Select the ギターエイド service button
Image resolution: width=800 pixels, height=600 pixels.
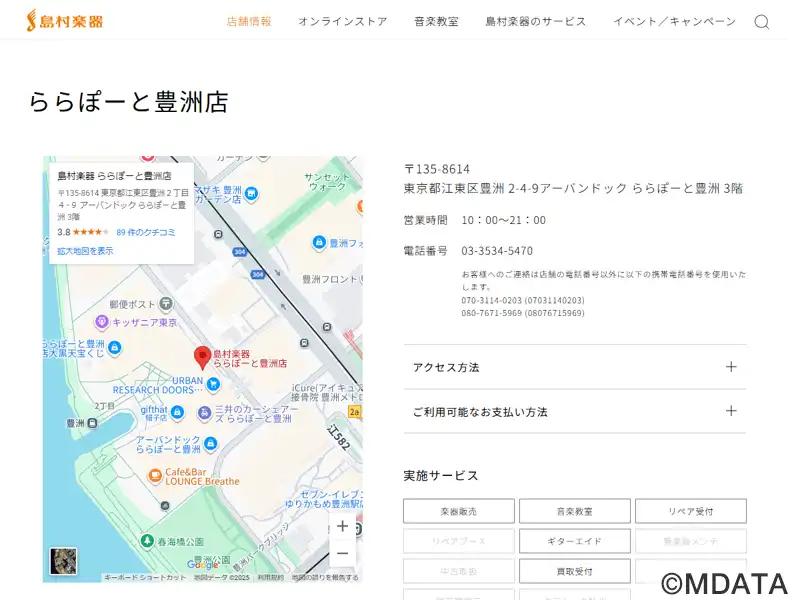click(x=574, y=541)
